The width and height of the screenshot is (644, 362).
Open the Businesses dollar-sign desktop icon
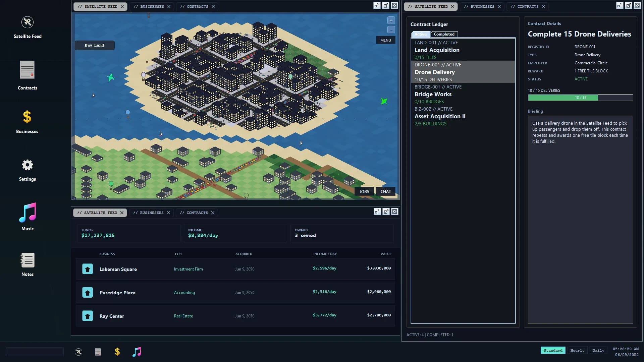tap(27, 117)
